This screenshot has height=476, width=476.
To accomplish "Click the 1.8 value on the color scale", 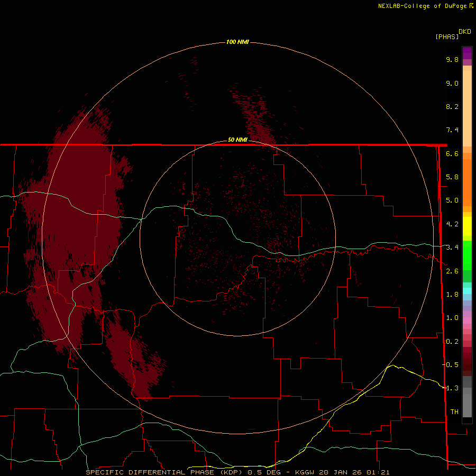I will [452, 295].
